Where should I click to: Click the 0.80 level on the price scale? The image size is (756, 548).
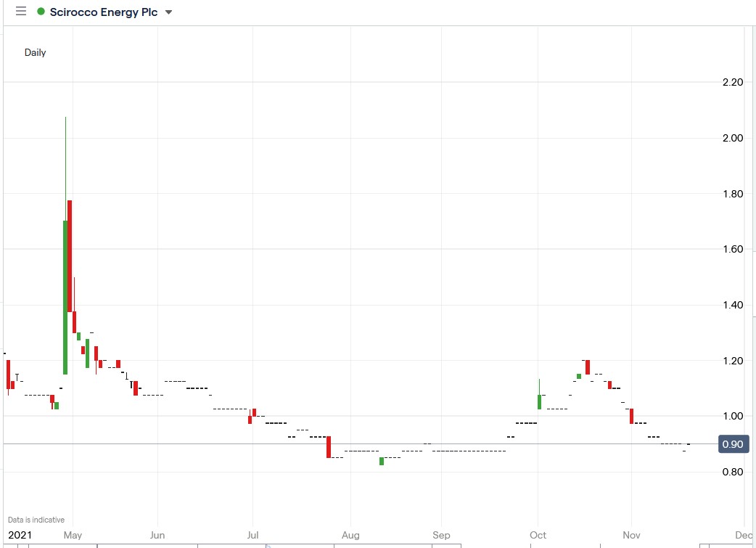731,471
